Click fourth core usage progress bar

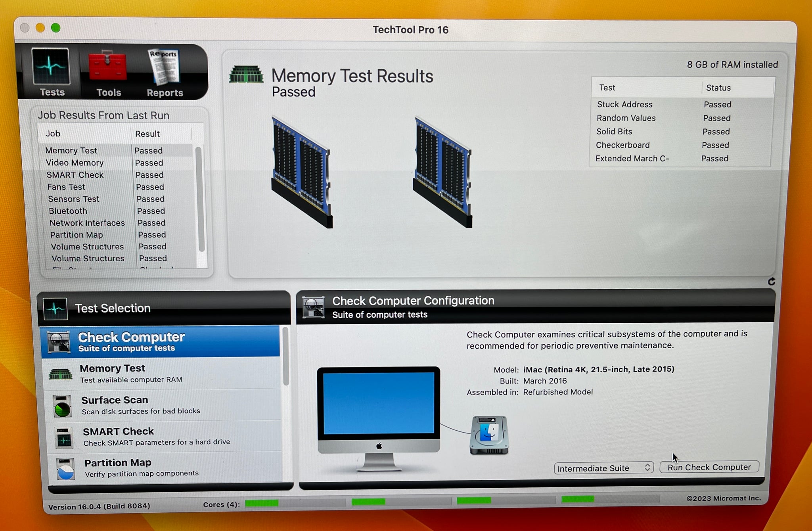coord(611,498)
